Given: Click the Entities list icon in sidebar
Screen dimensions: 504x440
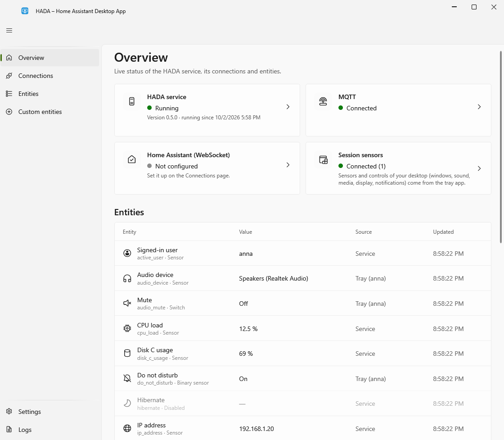Looking at the screenshot, I should 9,94.
